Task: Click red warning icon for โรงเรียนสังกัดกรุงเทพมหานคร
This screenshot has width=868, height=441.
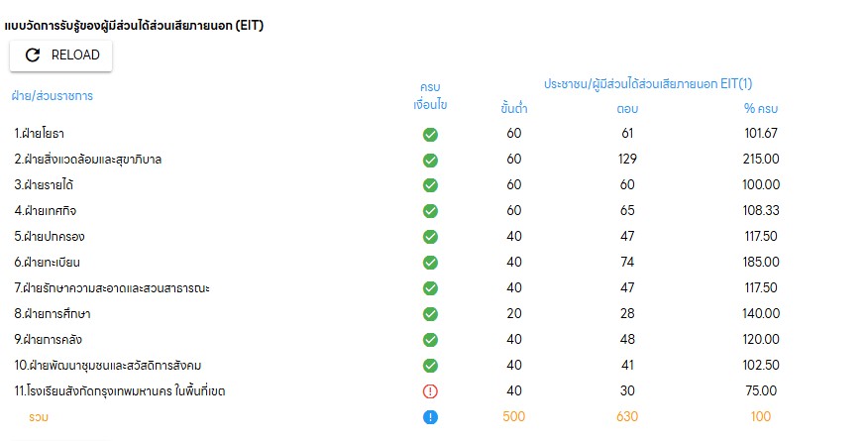Action: point(430,391)
